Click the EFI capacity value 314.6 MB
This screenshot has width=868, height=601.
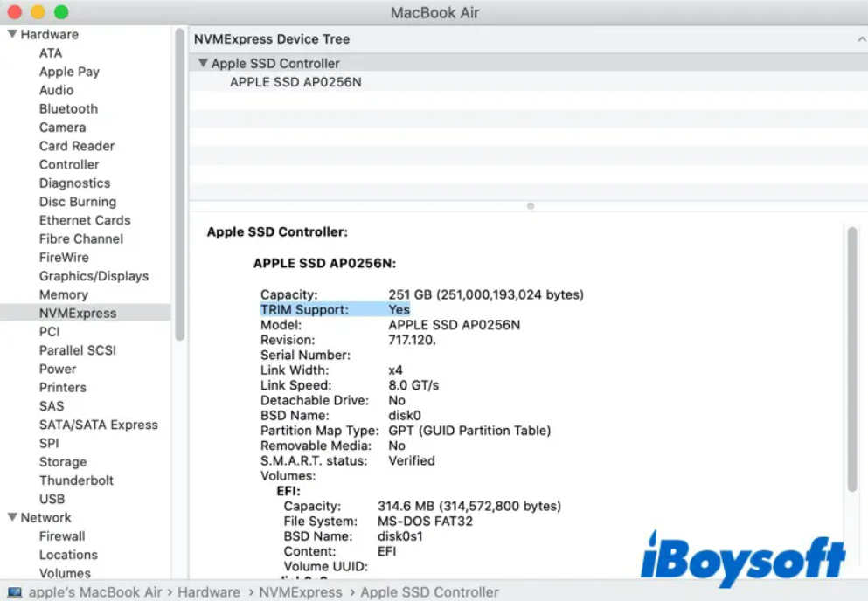[x=469, y=506]
